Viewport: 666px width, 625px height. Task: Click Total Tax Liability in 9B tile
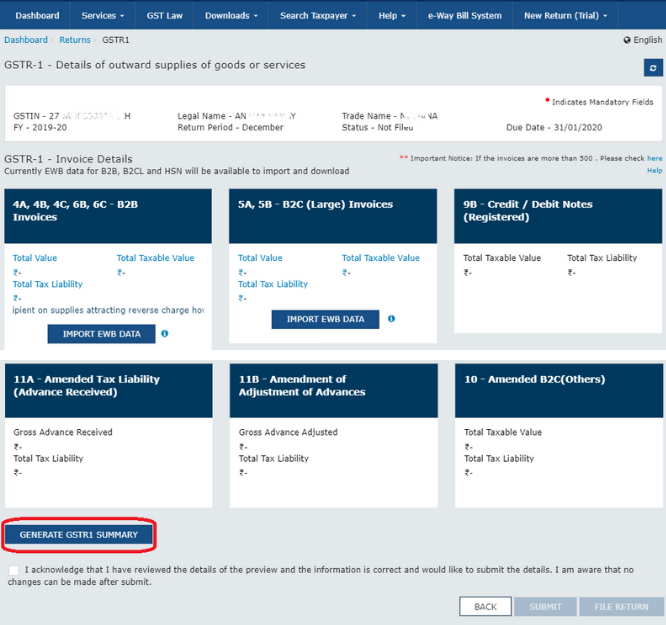tap(602, 258)
